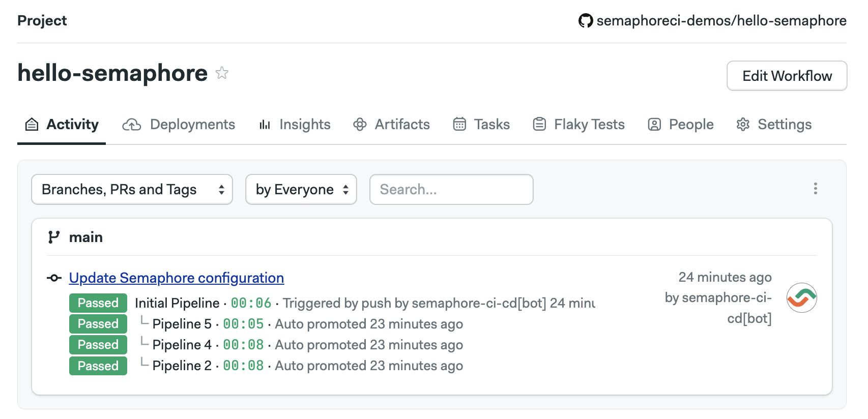
Task: Focus the Search input field
Action: [451, 190]
